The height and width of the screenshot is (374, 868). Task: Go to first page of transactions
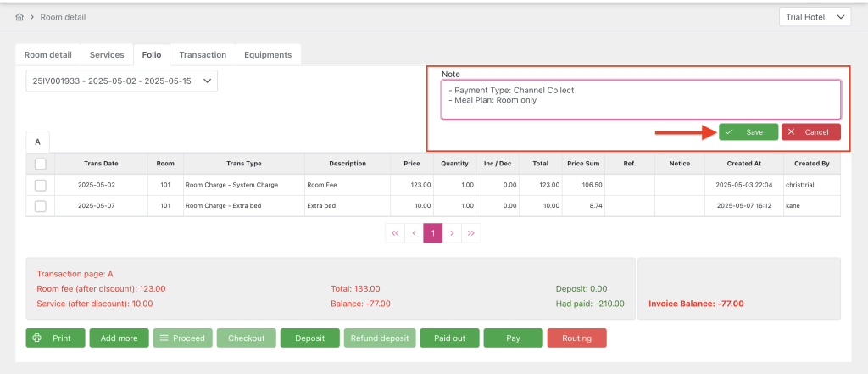394,232
